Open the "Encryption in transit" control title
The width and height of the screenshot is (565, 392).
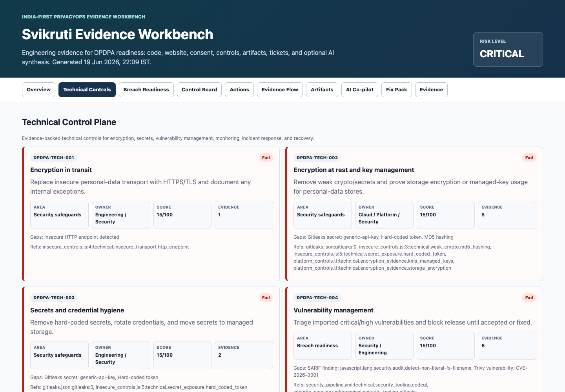click(61, 170)
